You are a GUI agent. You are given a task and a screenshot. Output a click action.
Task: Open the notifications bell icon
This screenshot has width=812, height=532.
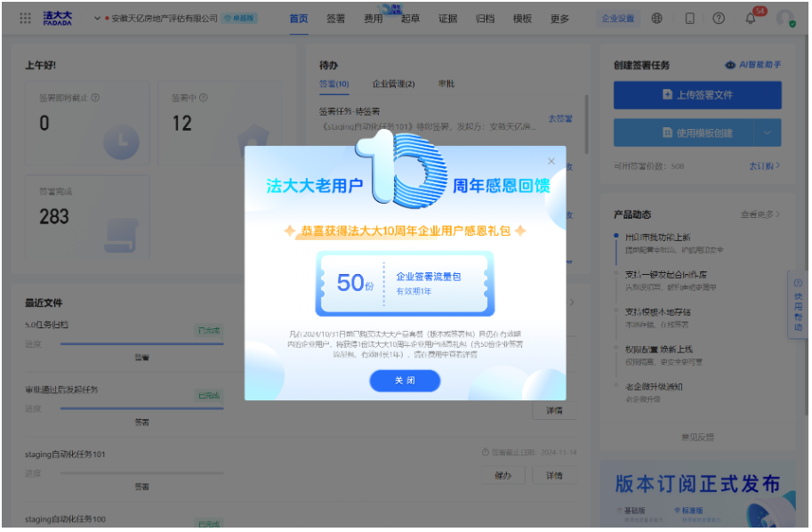pos(752,19)
